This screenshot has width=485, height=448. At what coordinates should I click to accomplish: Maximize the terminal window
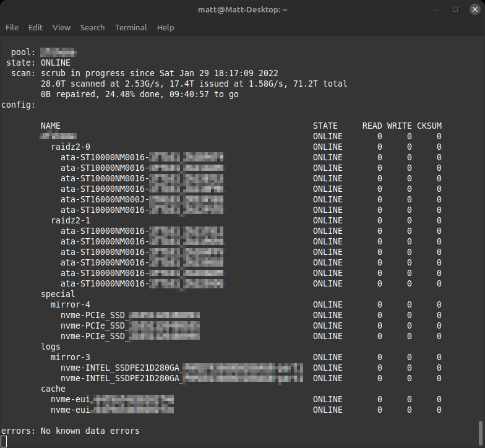pyautogui.click(x=455, y=9)
